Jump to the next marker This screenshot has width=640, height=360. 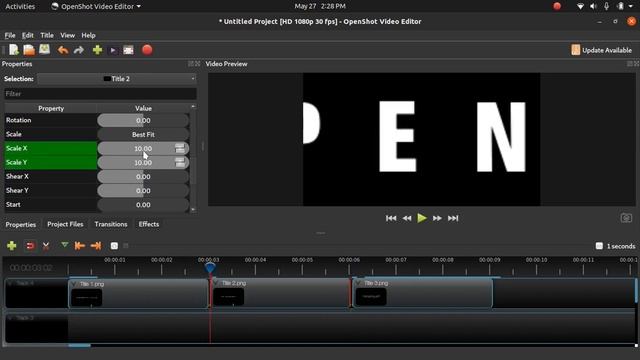click(96, 246)
